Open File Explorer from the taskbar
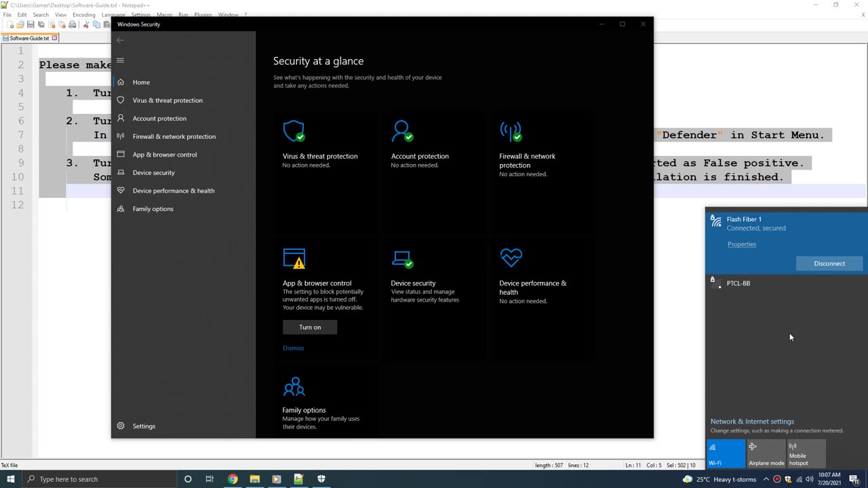Image resolution: width=868 pixels, height=488 pixels. (x=255, y=479)
